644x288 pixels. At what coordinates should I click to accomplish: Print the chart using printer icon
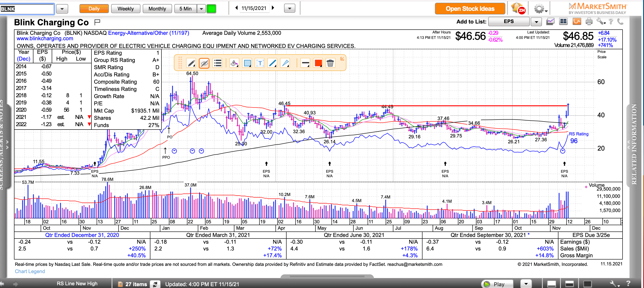click(x=589, y=21)
